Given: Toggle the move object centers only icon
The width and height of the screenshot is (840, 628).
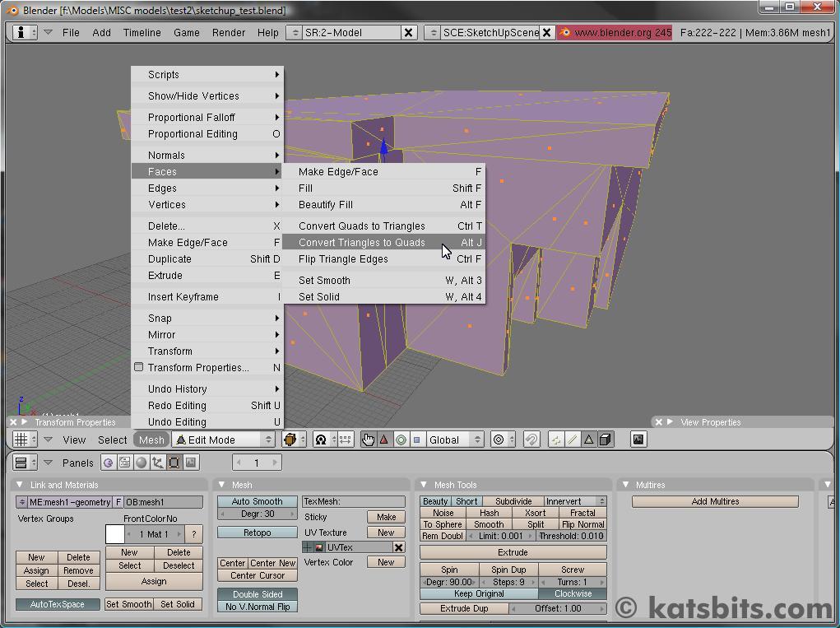Looking at the screenshot, I should click(x=346, y=440).
